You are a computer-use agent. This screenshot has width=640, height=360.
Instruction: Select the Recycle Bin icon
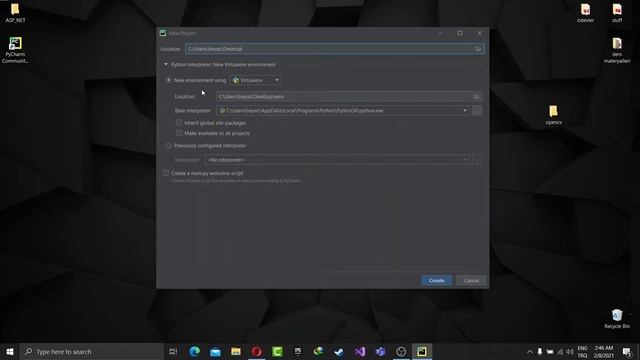(x=617, y=319)
